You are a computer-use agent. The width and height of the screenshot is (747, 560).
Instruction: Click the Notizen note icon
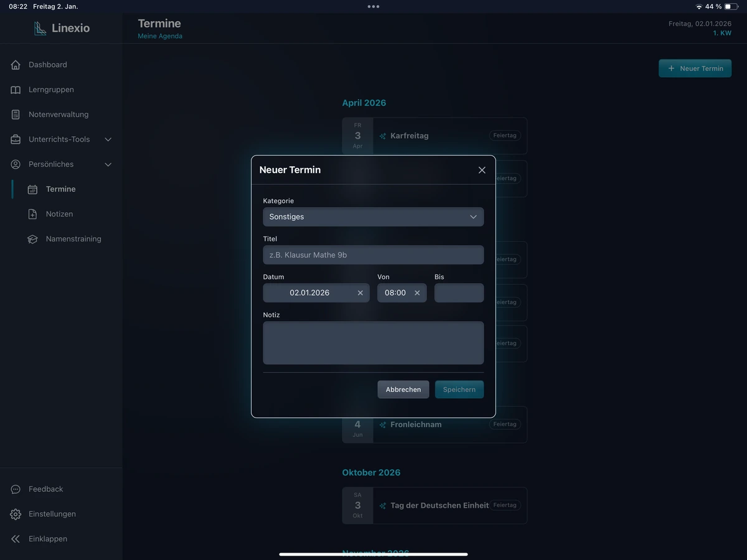tap(32, 214)
